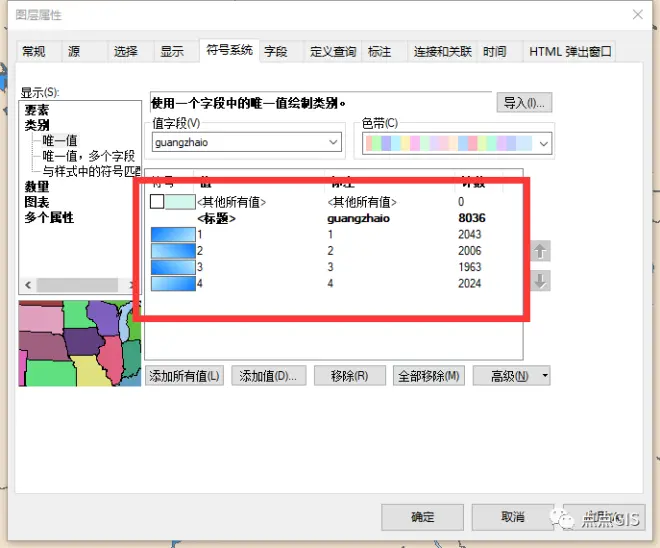660x548 pixels.
Task: Click the count value 2043
Action: point(469,234)
